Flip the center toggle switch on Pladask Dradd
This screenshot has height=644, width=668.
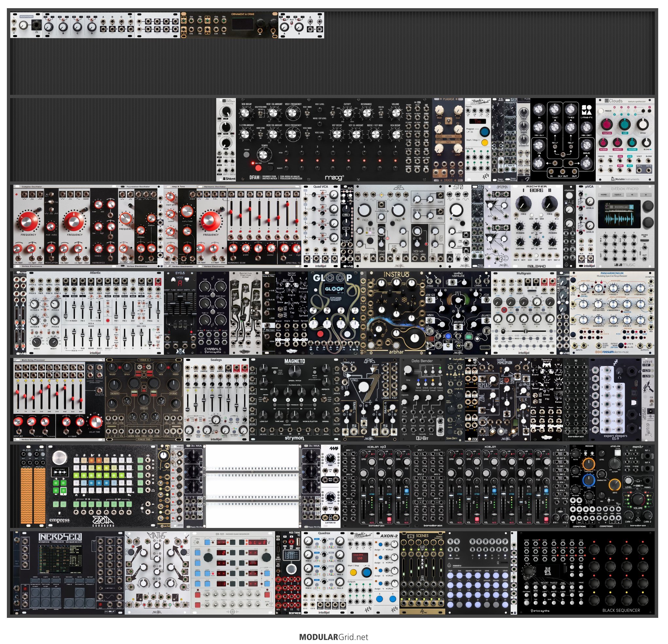[x=449, y=120]
